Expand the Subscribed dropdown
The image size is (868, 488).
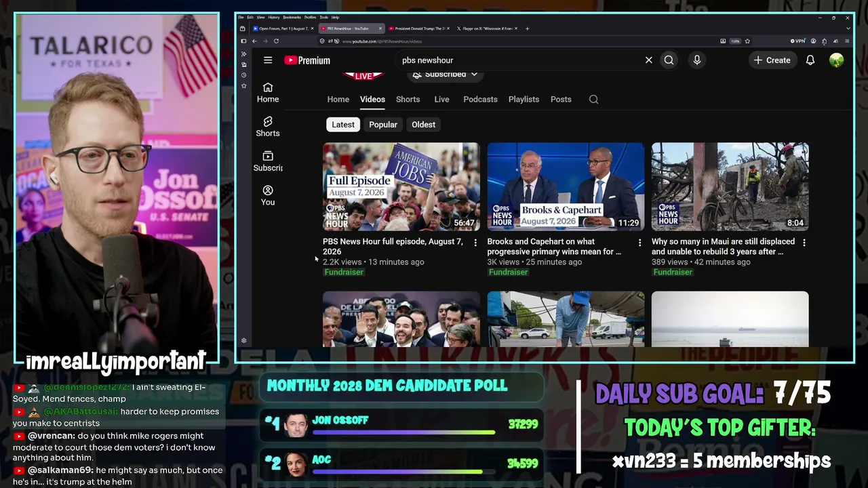pos(445,75)
